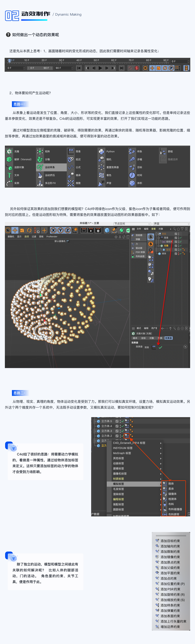Open the 摄像机 viewport menu
Image resolution: width=195 pixels, height=644 pixels.
click(x=11, y=236)
